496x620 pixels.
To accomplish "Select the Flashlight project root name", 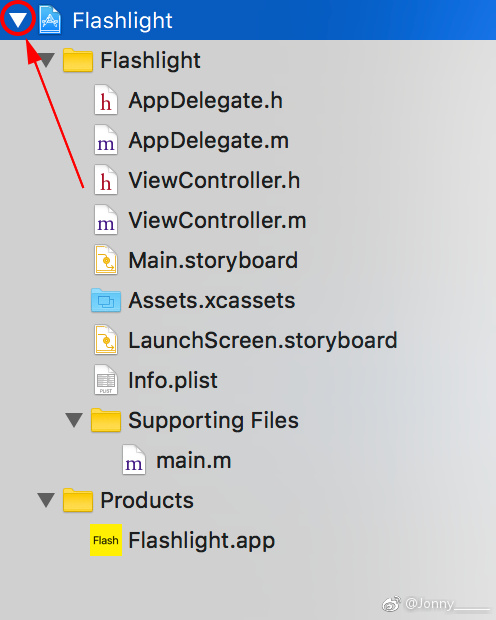I will pos(122,20).
